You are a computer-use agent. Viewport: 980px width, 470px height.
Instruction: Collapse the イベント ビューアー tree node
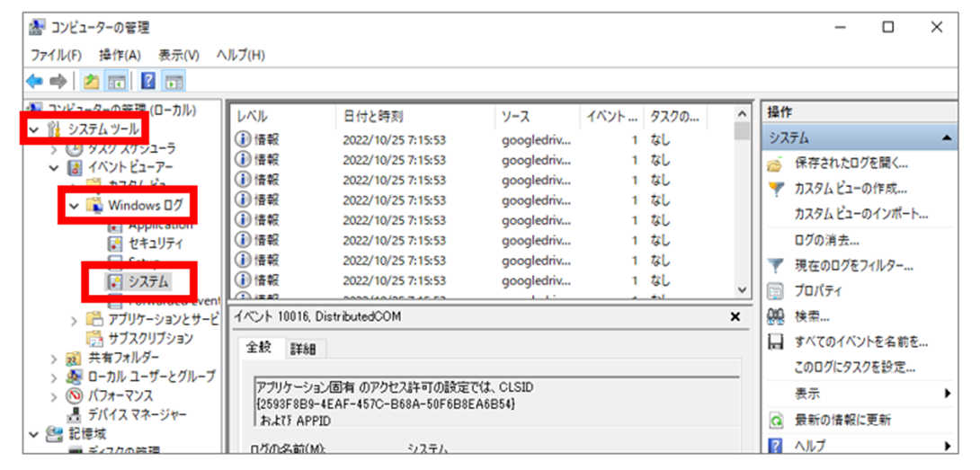click(x=54, y=167)
